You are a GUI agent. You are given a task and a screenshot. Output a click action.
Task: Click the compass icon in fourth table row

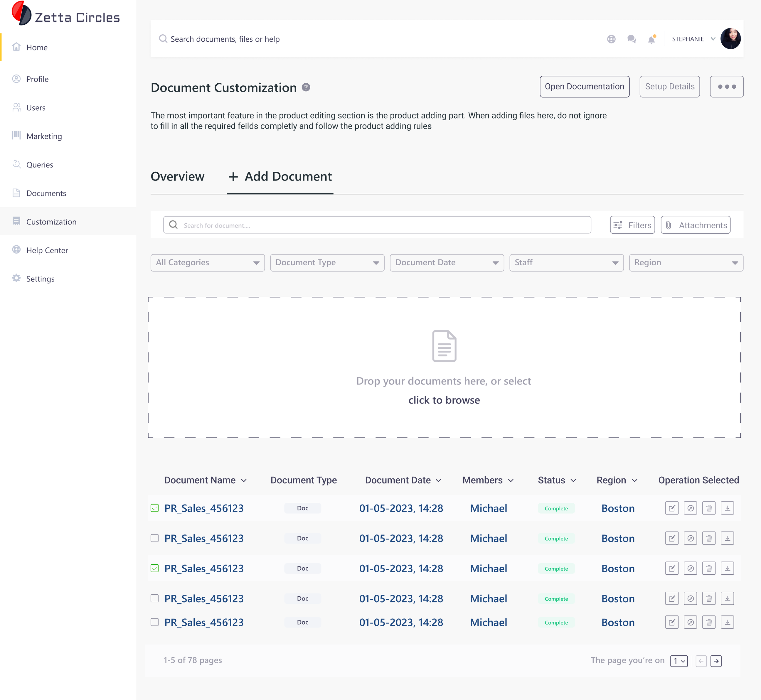coord(690,598)
